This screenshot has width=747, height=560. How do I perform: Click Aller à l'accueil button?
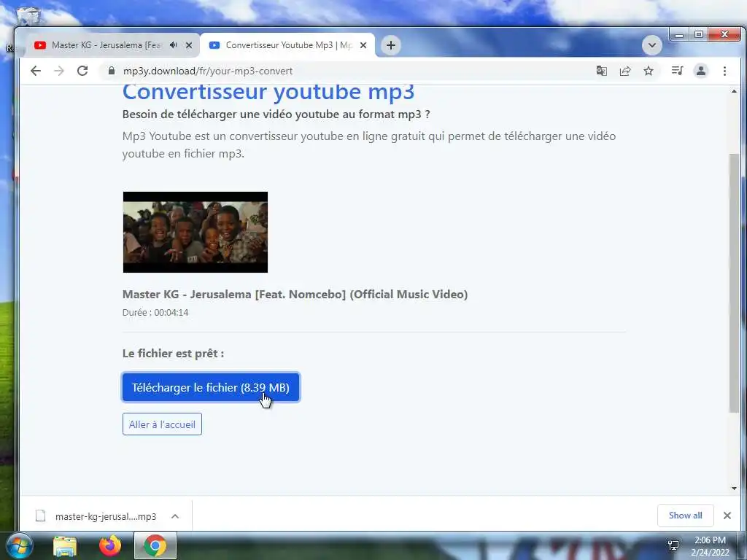click(x=162, y=424)
